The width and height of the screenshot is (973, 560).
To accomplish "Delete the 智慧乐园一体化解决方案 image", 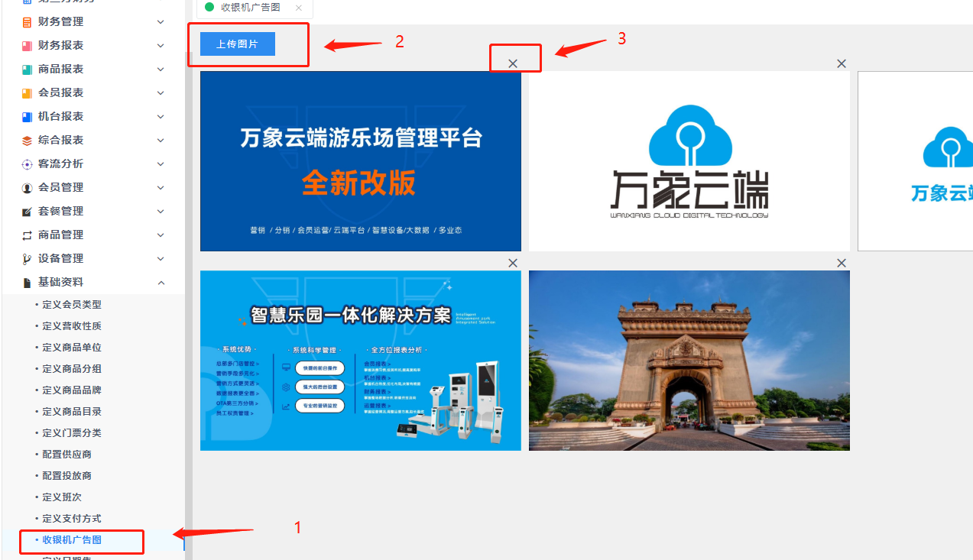I will coord(513,263).
